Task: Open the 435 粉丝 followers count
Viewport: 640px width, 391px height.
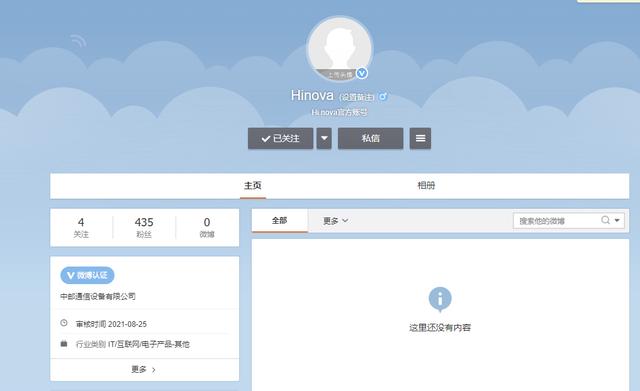Action: (x=144, y=227)
